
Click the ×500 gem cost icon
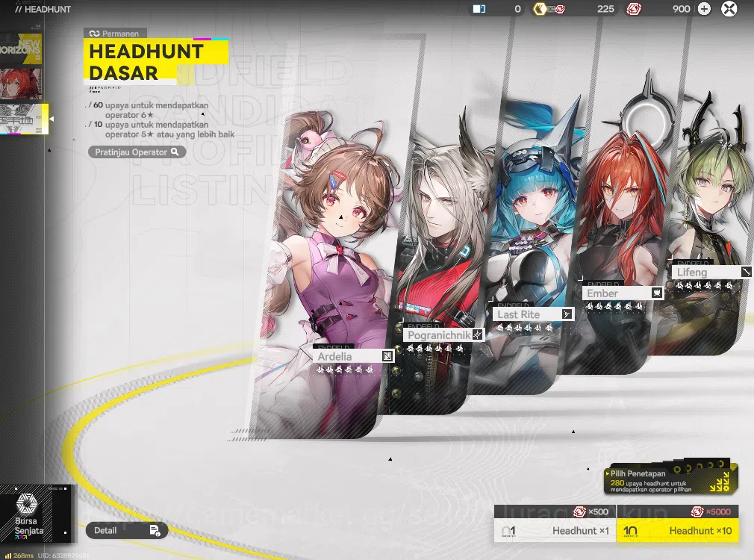point(579,512)
